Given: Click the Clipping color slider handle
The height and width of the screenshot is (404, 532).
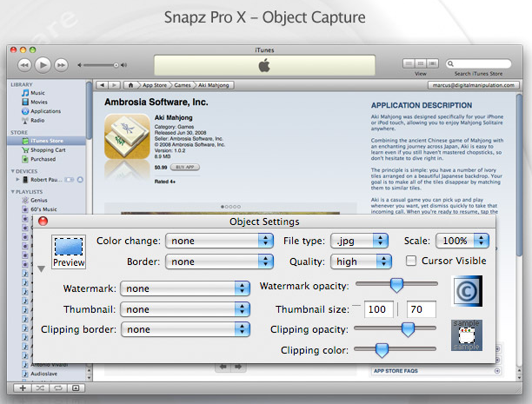Looking at the screenshot, I should [x=382, y=350].
